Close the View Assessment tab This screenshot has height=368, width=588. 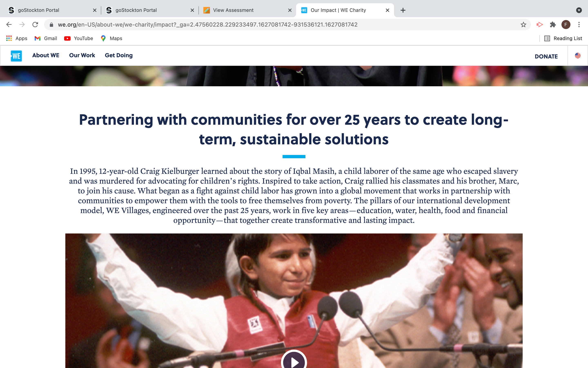[290, 10]
